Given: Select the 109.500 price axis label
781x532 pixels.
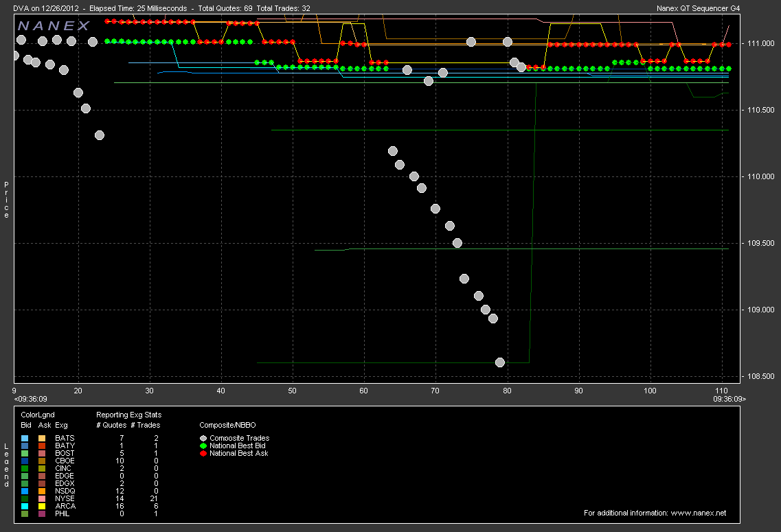Looking at the screenshot, I should 760,244.
